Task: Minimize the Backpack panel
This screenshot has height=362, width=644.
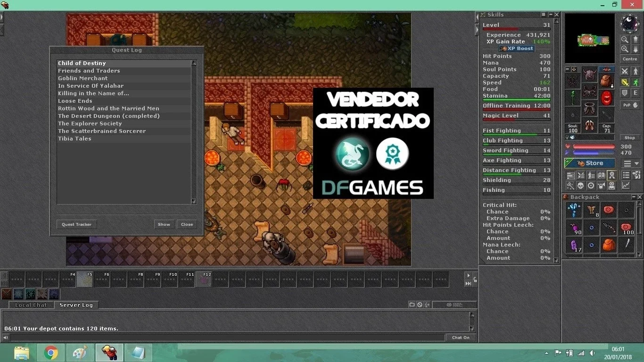Action: tap(633, 197)
